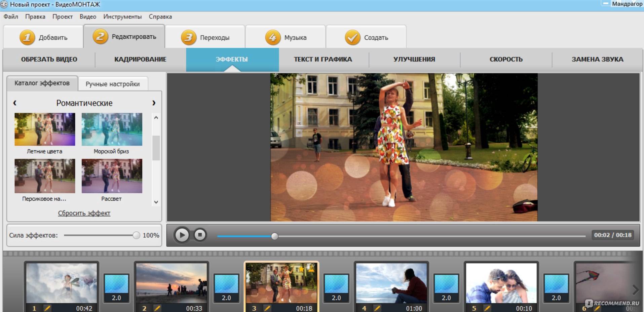Viewport: 644px width, 312px height.
Task: Go to next effects category arrow
Action: coord(154,103)
